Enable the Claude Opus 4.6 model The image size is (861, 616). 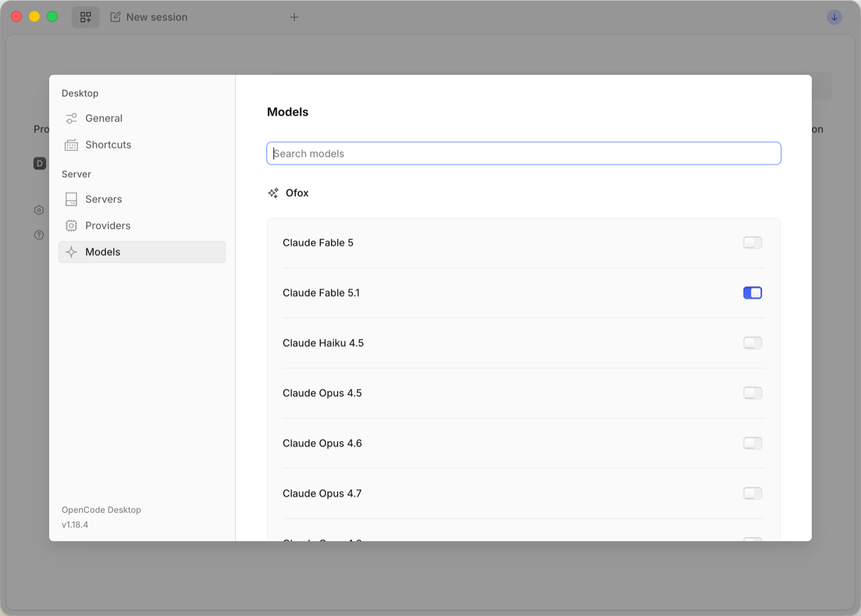pos(753,443)
